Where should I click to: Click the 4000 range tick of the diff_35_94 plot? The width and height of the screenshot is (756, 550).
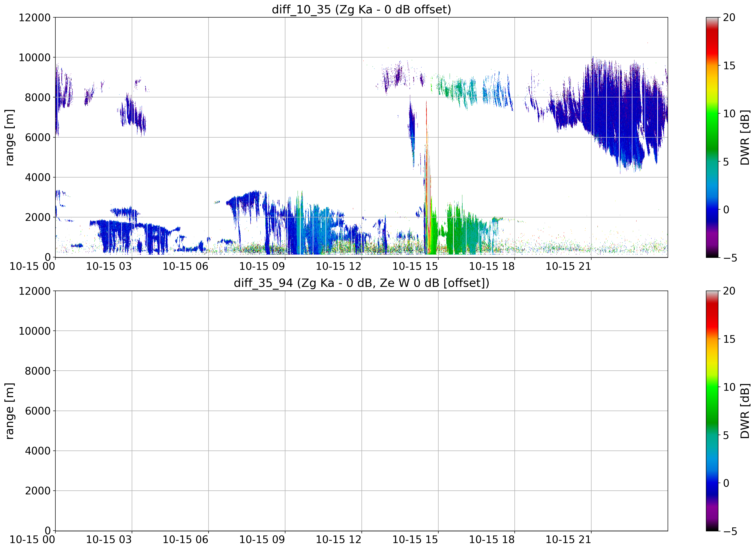(38, 451)
